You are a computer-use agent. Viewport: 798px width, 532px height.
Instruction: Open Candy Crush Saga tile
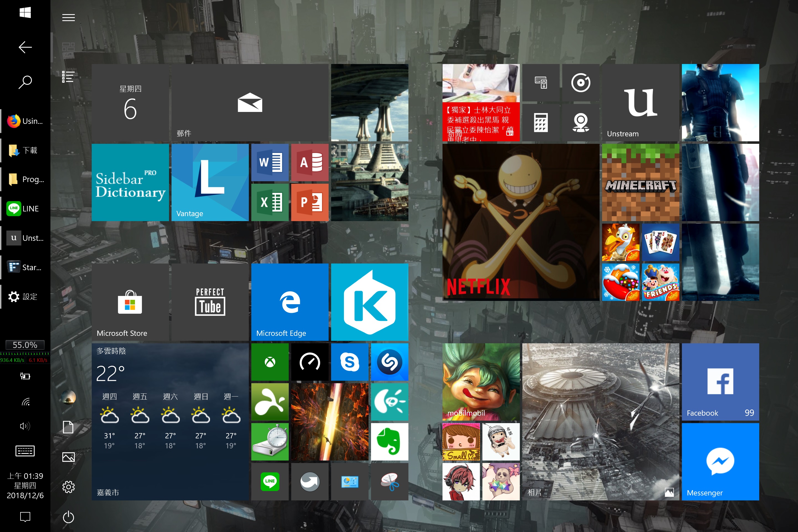(621, 282)
